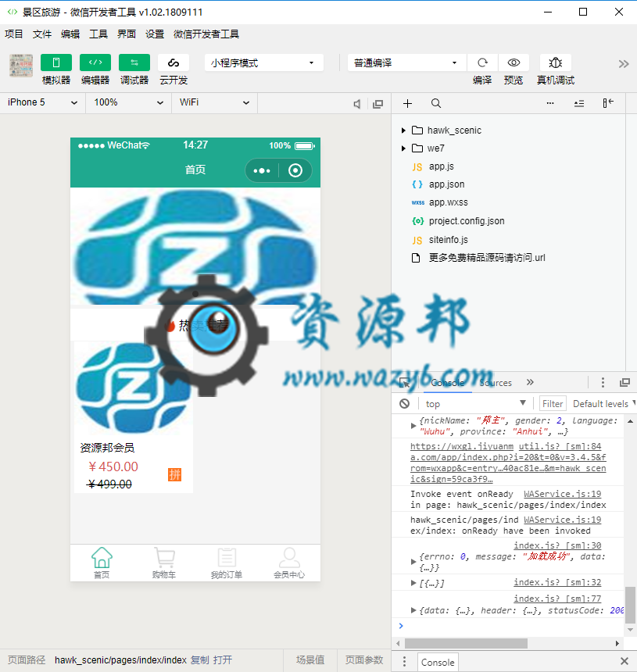Open the 设置 menu

(155, 34)
